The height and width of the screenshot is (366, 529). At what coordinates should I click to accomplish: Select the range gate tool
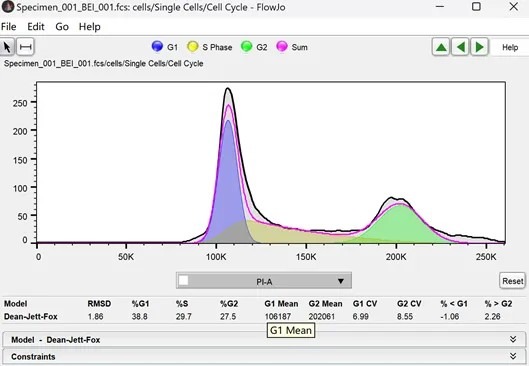pos(26,47)
